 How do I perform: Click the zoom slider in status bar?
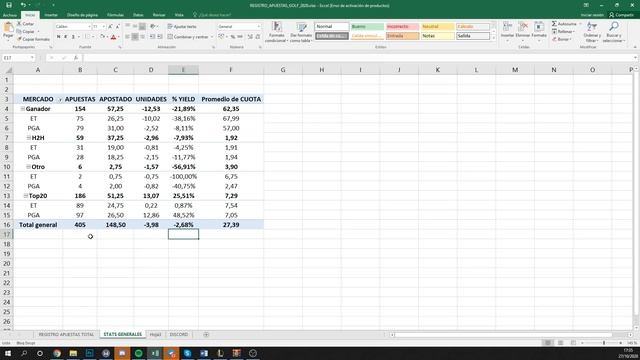tap(604, 343)
